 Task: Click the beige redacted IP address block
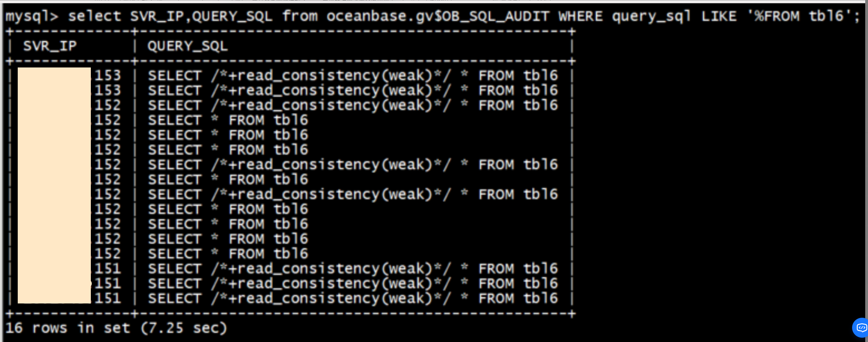[54, 185]
